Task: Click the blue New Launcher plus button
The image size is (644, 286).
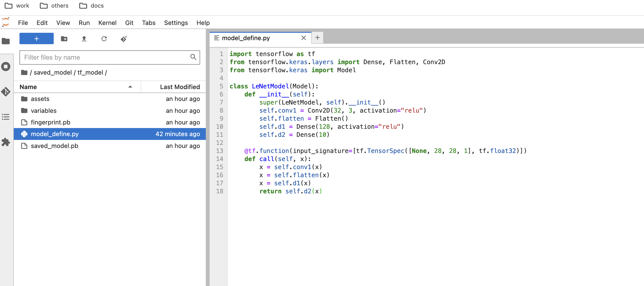Action: point(37,39)
